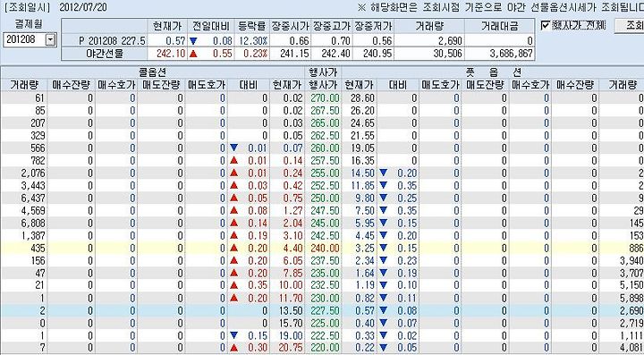Select strike price 247.50
Screen dimensions: 644x355
pos(325,210)
